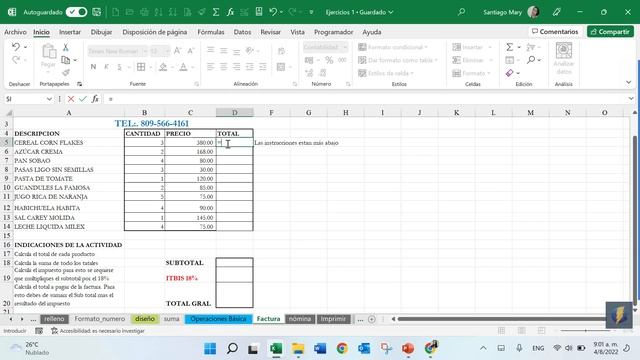
Task: Switch to the Vista tab
Action: coord(297,32)
